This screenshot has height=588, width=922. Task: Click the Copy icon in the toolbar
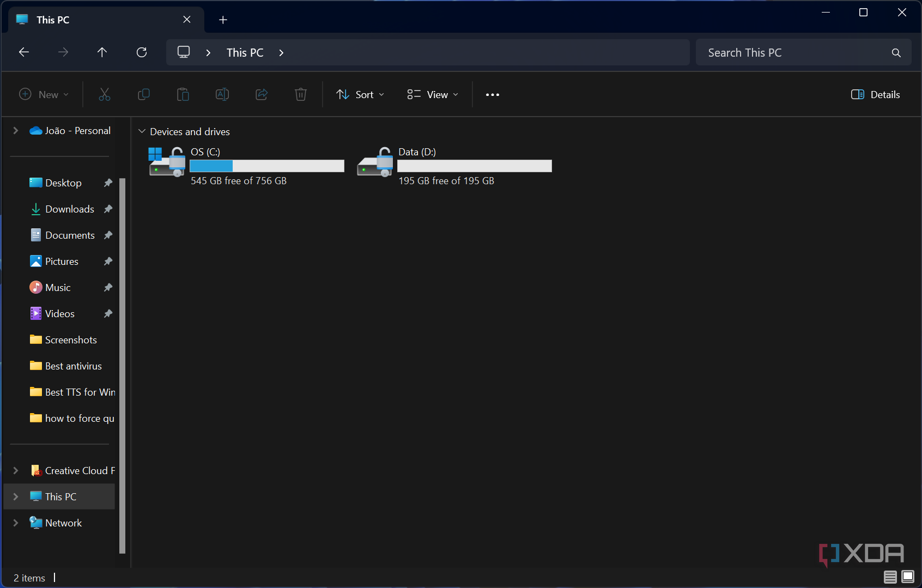144,94
